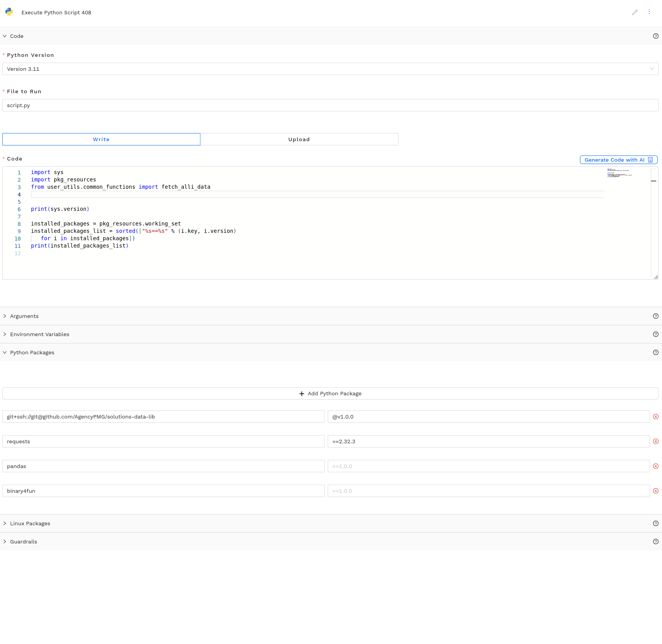Image resolution: width=662 pixels, height=644 pixels.
Task: Delete the solutions-data-lib git package
Action: 655,417
